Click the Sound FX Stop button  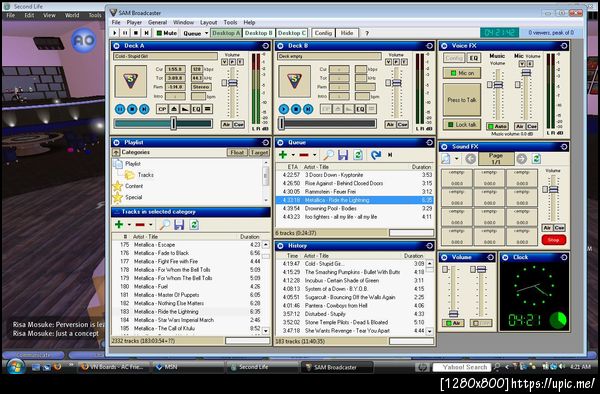(554, 240)
